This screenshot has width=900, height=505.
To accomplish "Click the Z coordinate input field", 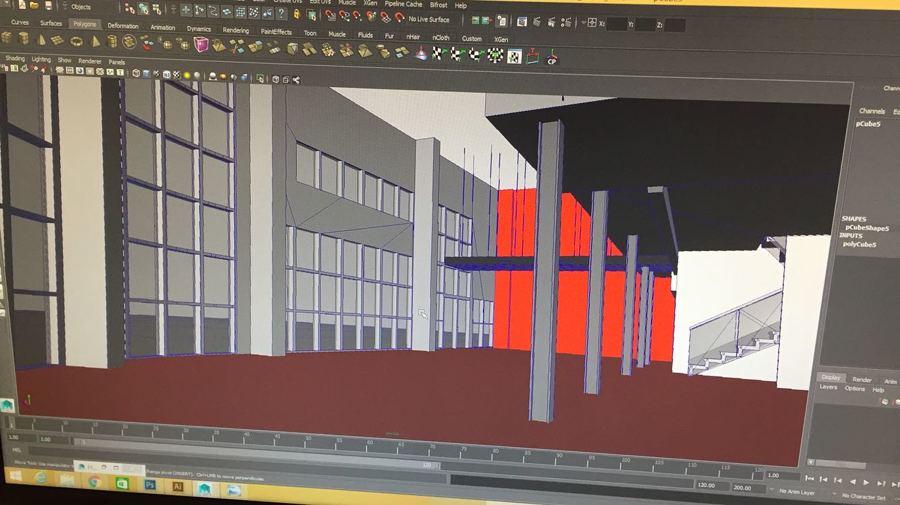I will click(x=675, y=25).
